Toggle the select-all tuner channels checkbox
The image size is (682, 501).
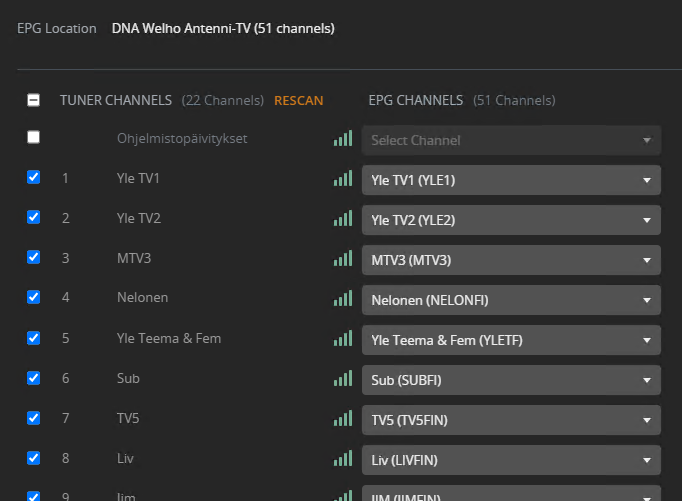(33, 100)
